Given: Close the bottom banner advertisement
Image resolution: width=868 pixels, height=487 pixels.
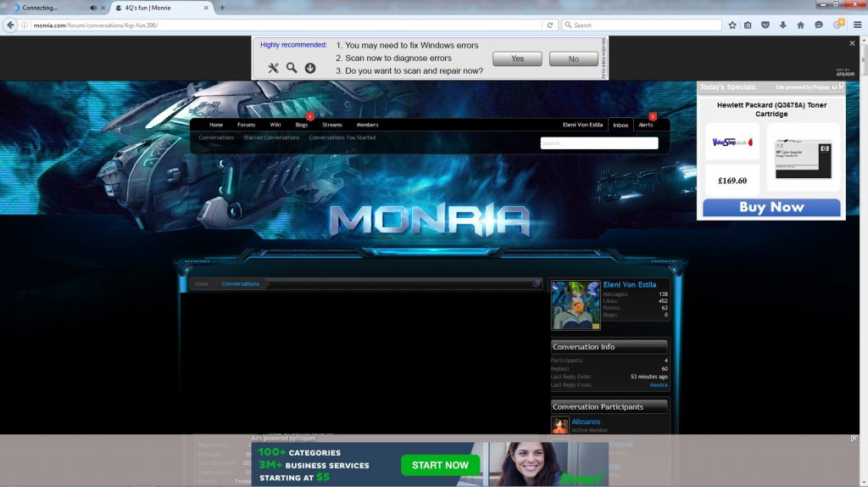Looking at the screenshot, I should [x=854, y=439].
